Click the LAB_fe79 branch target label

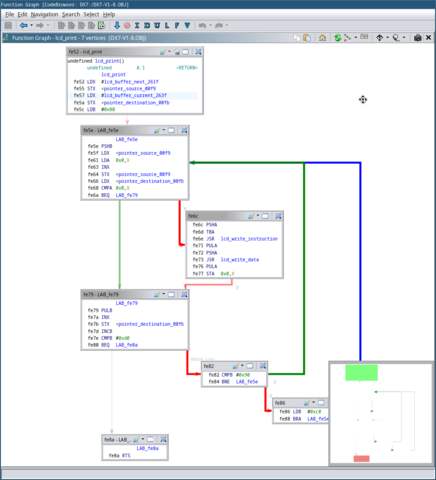127,195
